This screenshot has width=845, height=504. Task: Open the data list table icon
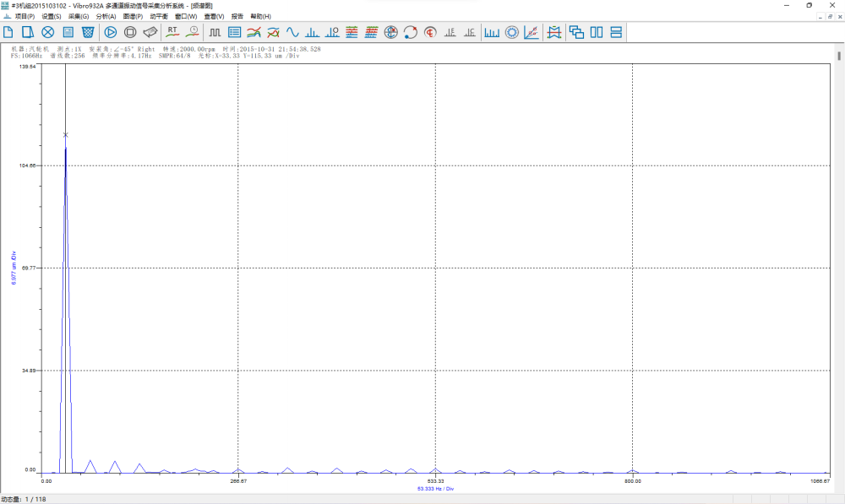(234, 32)
